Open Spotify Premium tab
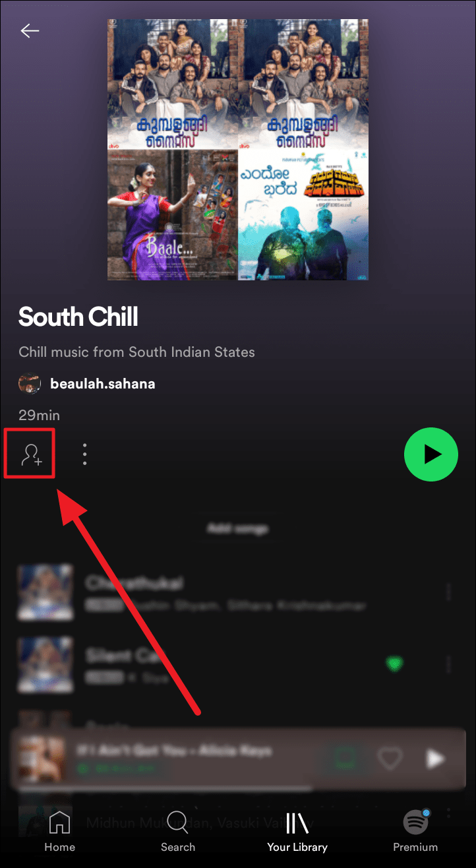Screen dimensions: 476x868 415,831
